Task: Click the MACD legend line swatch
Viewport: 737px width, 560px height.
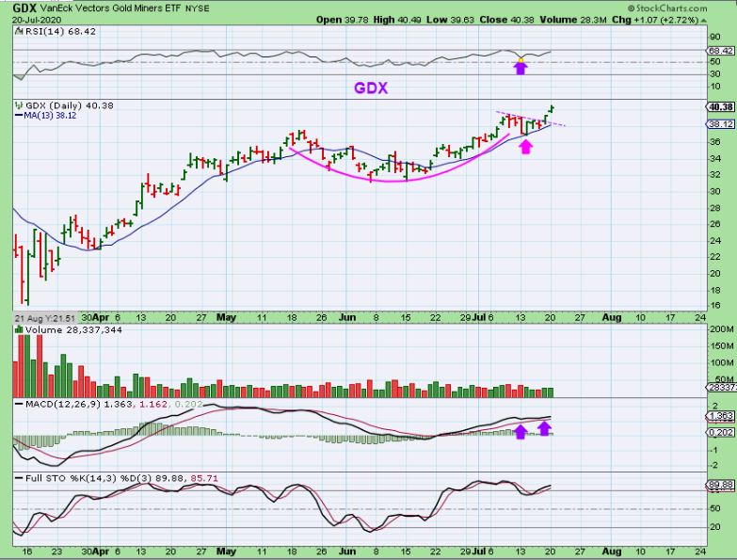Action: click(x=19, y=404)
